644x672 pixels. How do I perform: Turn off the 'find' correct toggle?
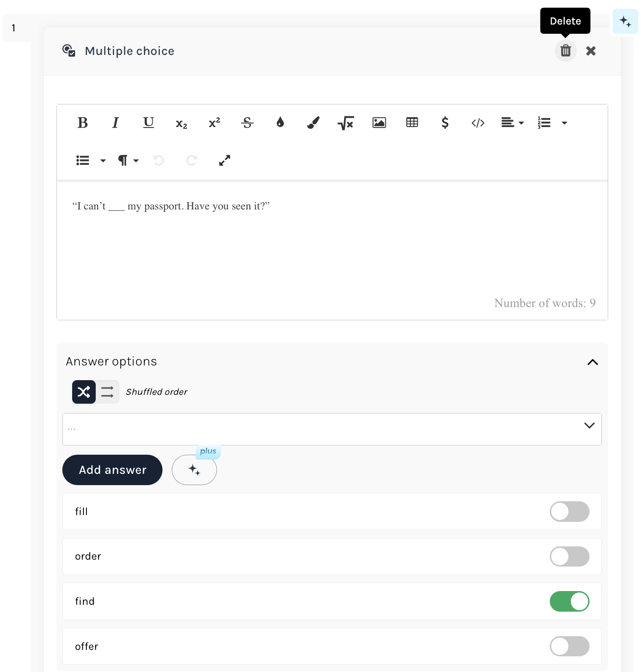point(569,601)
